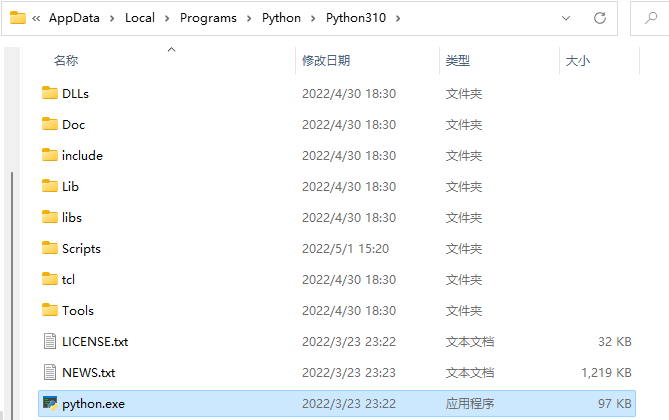Select the DLLs folder name
Image resolution: width=669 pixels, height=420 pixels.
(x=76, y=93)
